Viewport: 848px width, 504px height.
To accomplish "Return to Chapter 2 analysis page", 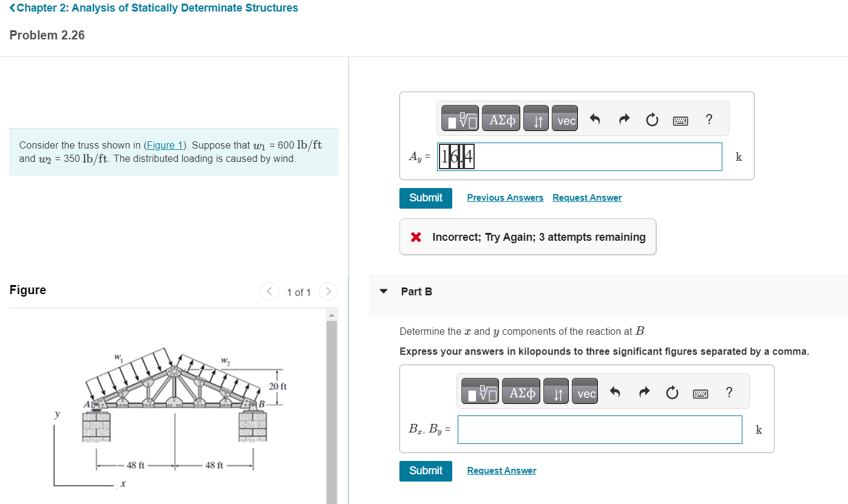I will coord(149,7).
